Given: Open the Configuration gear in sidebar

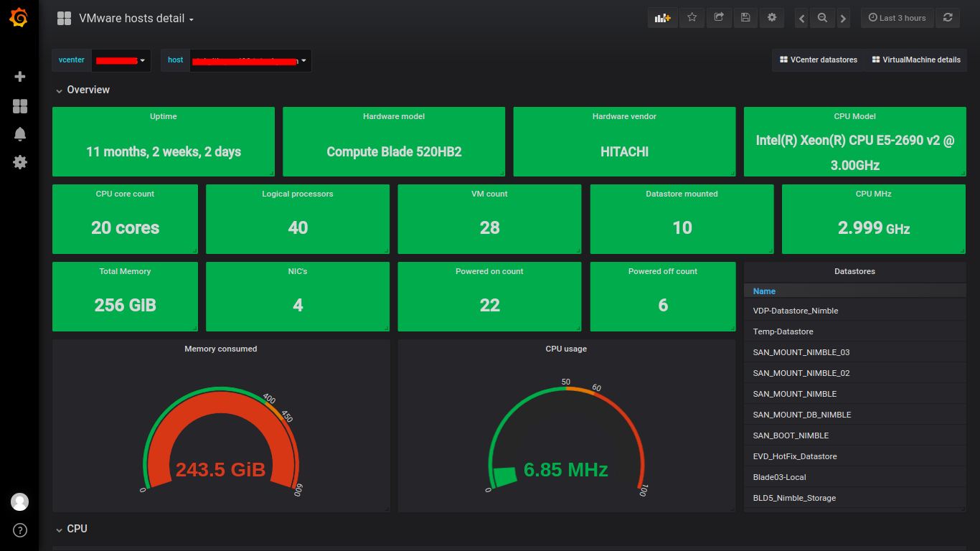Looking at the screenshot, I should pos(20,162).
